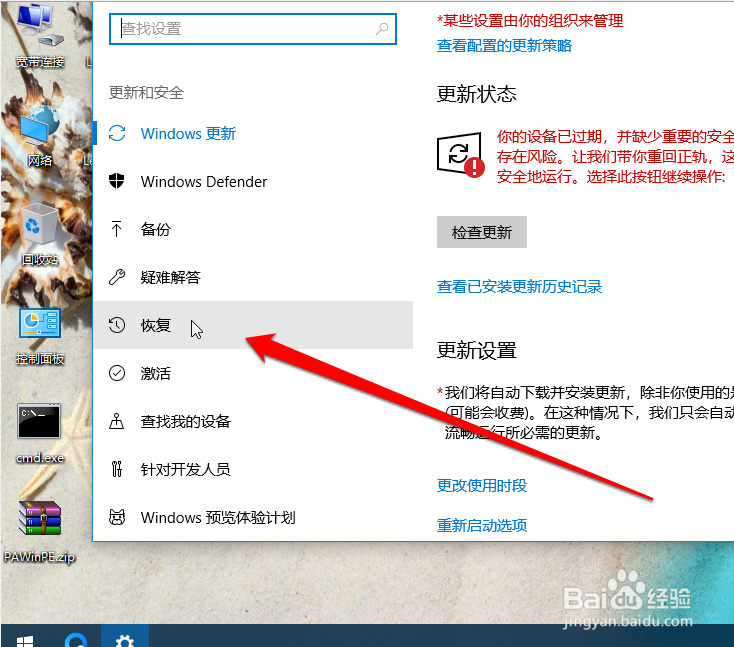
Task: Select Windows Defender in sidebar
Action: pos(253,181)
